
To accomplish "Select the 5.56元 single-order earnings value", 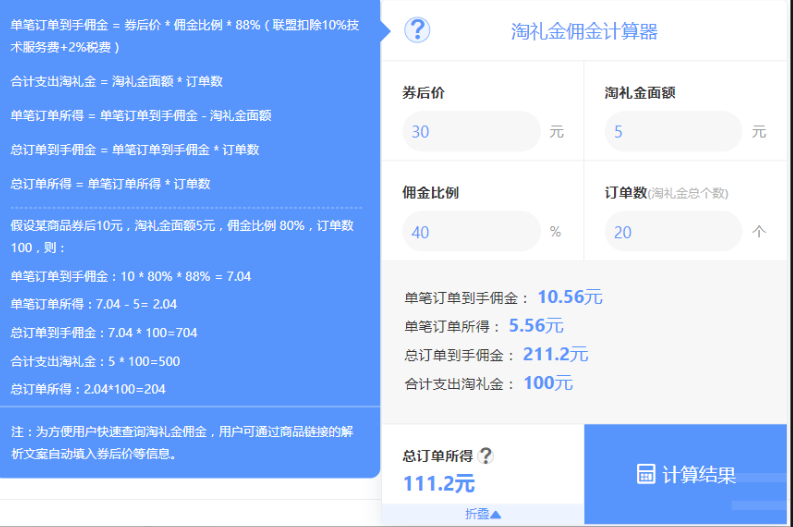I will [536, 326].
